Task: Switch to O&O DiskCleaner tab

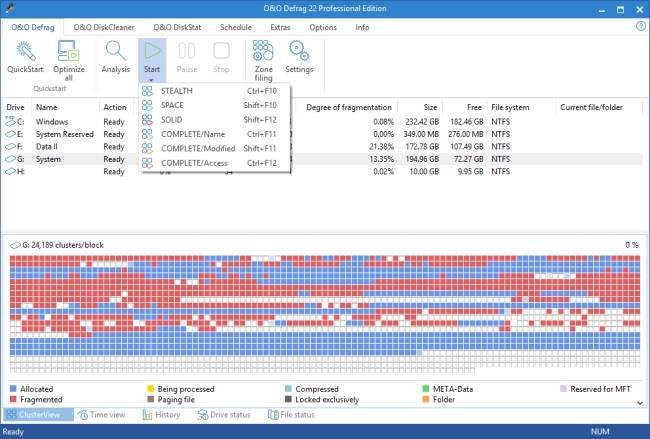Action: [104, 27]
